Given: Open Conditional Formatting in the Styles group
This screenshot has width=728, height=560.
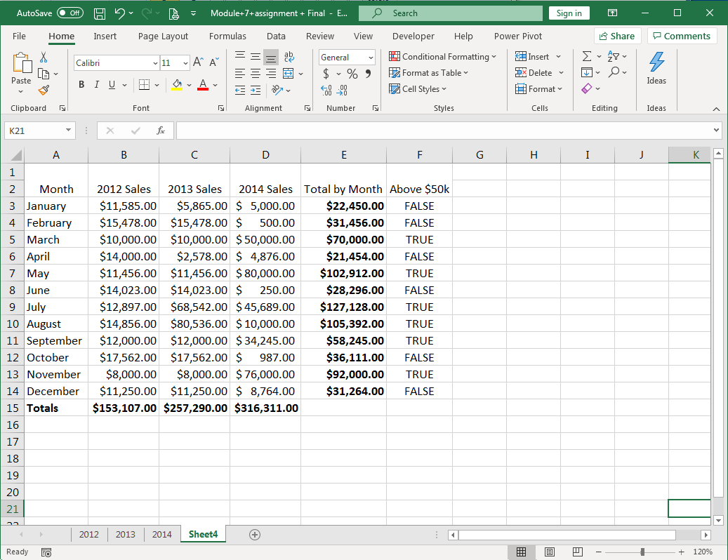Looking at the screenshot, I should pyautogui.click(x=442, y=56).
